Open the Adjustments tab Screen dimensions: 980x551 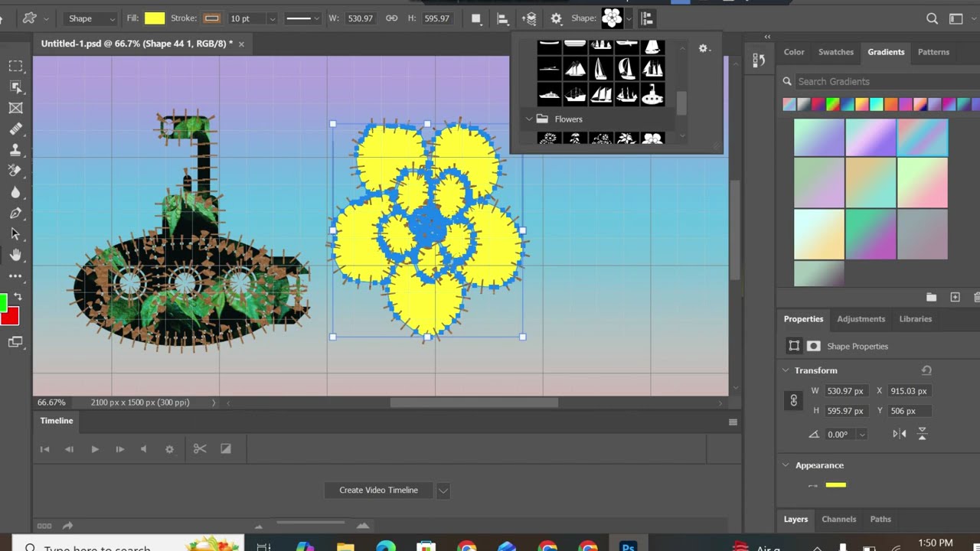861,319
